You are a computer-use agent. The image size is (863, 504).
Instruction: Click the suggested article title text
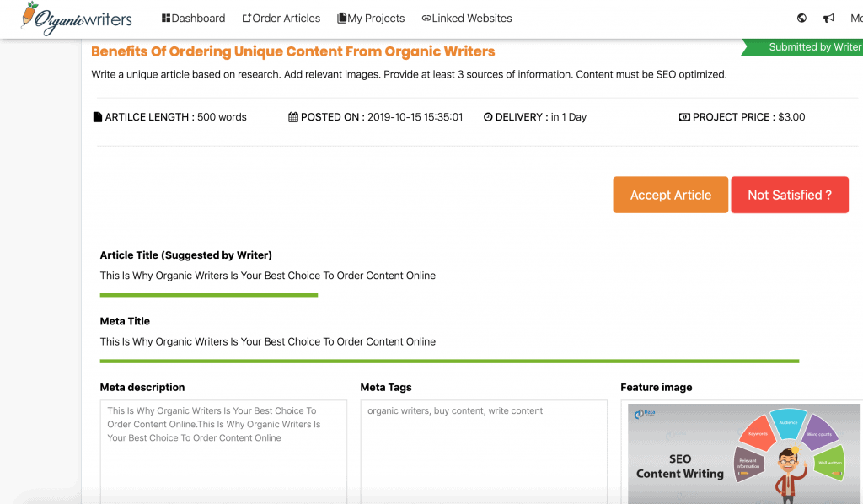(267, 276)
